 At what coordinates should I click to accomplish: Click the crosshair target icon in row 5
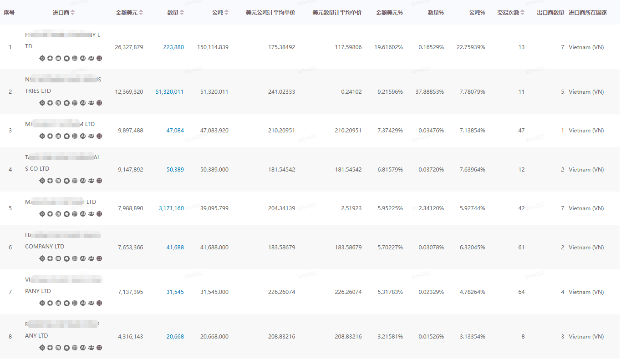42,214
